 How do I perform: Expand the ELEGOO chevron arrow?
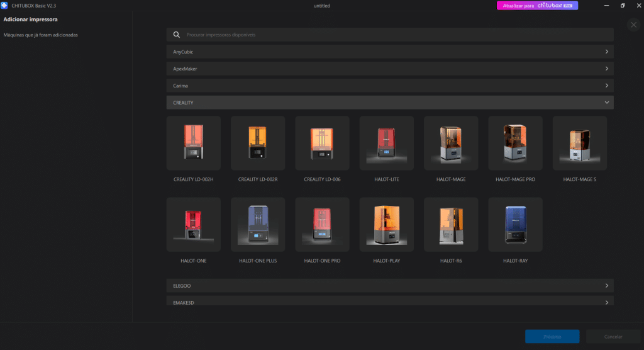coord(607,285)
